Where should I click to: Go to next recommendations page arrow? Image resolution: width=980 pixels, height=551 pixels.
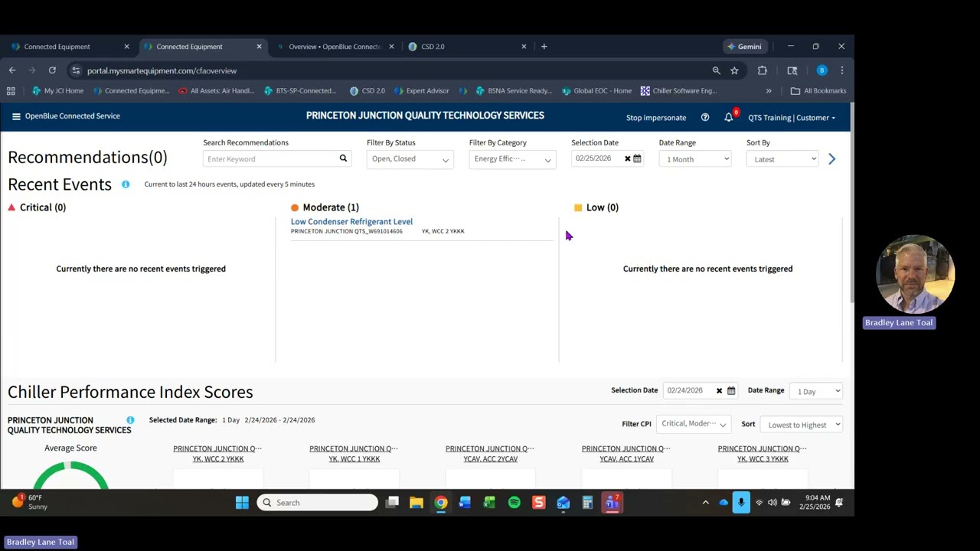[832, 158]
